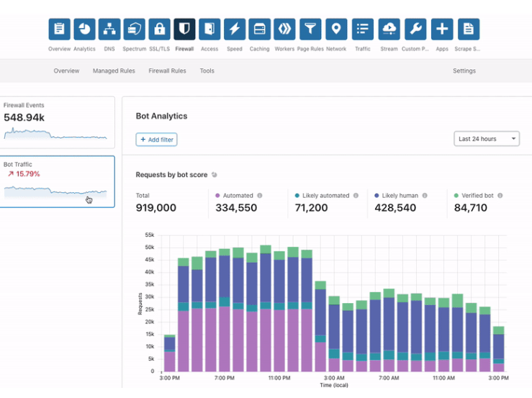
Task: Switch to the Firewall Rules tab
Action: click(167, 71)
